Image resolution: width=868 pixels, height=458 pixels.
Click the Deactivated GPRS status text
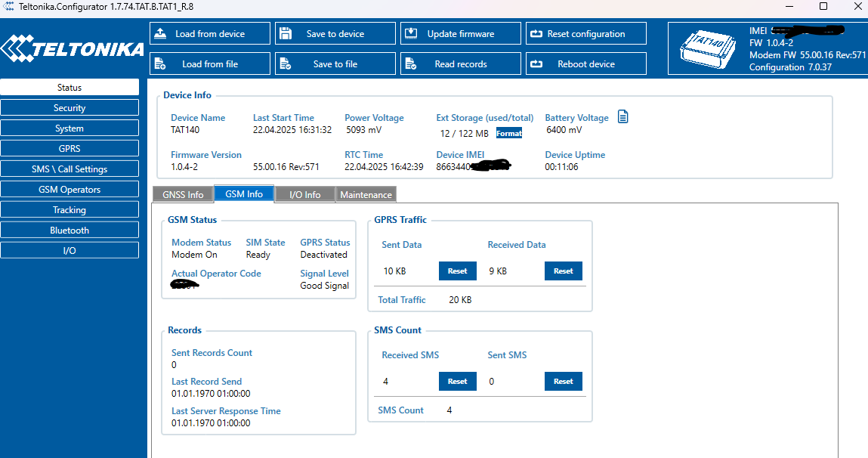pyautogui.click(x=324, y=255)
